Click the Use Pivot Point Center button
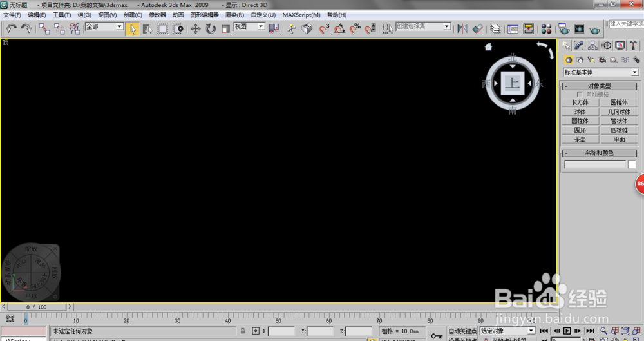The width and height of the screenshot is (644, 341). [x=274, y=29]
